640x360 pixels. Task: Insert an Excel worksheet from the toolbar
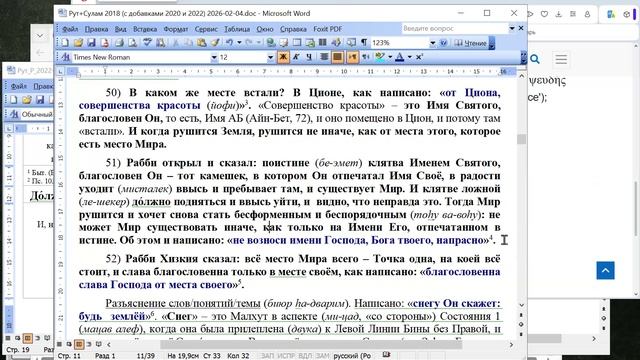(310, 42)
